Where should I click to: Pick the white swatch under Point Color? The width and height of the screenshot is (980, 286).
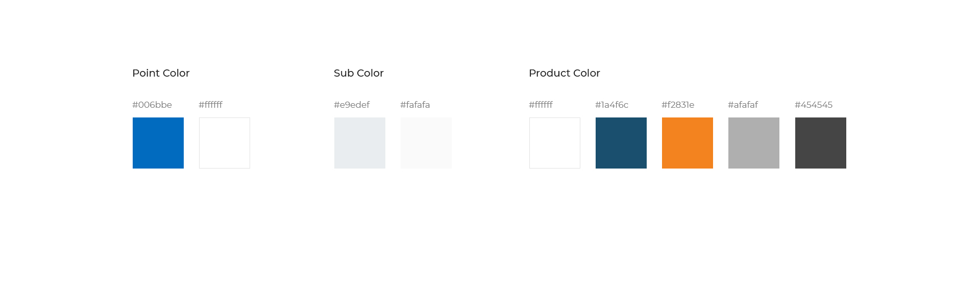point(225,143)
